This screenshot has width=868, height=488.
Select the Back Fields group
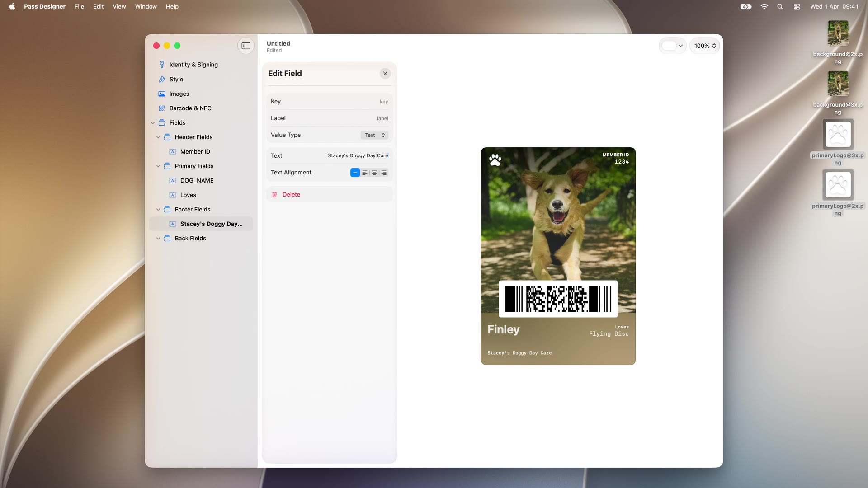coord(201,238)
